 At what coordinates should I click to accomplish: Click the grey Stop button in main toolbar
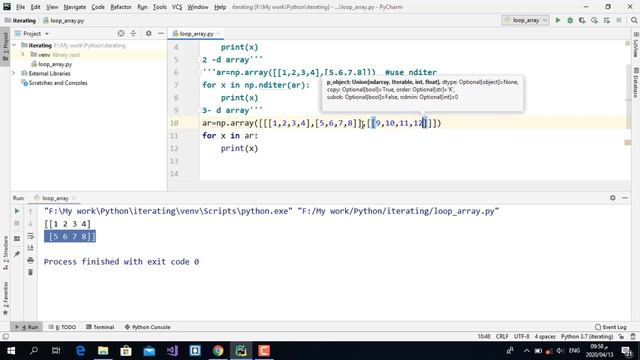tap(619, 20)
